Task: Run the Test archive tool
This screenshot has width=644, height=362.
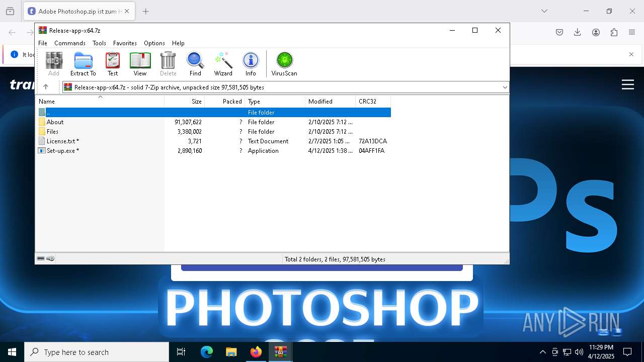Action: 113,64
